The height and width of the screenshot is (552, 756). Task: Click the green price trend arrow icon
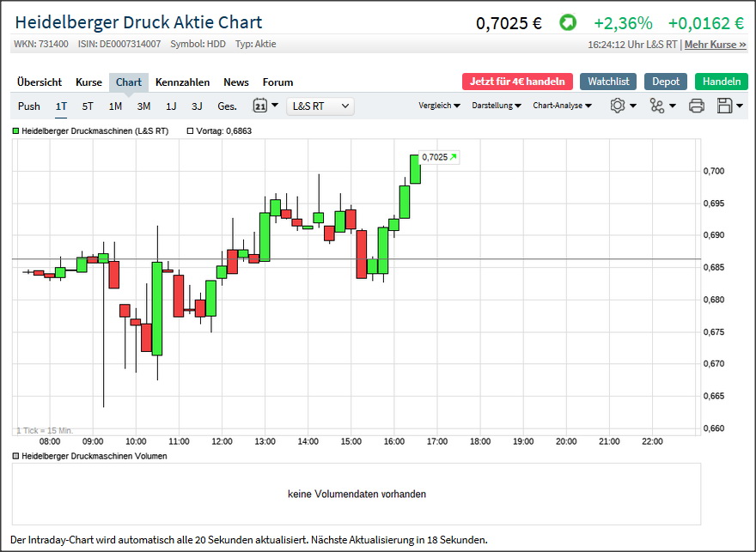coord(567,23)
